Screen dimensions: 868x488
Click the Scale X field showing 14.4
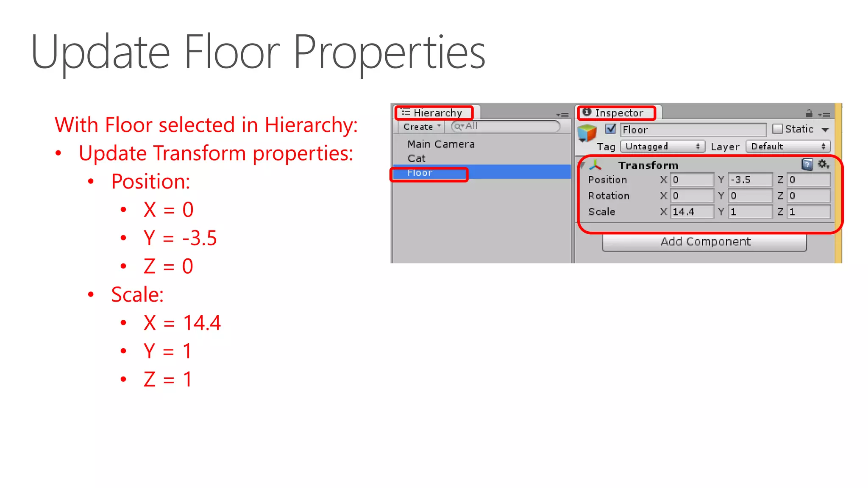692,212
